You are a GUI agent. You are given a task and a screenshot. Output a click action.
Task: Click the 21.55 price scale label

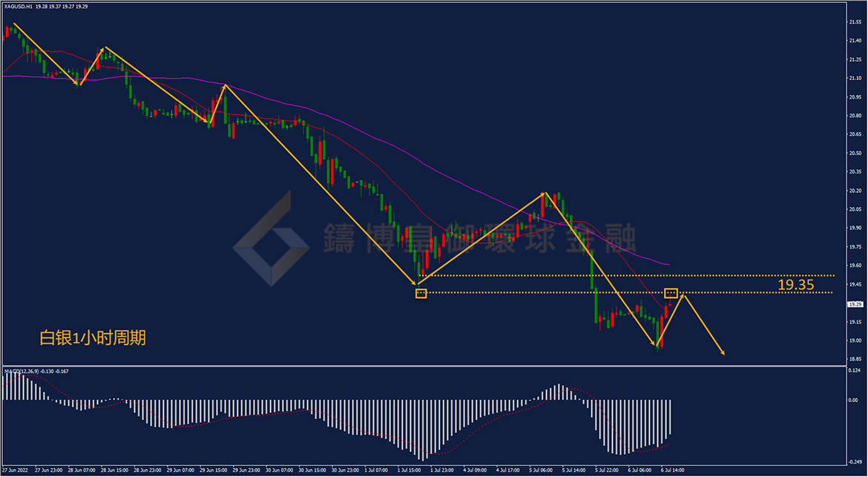(855, 22)
